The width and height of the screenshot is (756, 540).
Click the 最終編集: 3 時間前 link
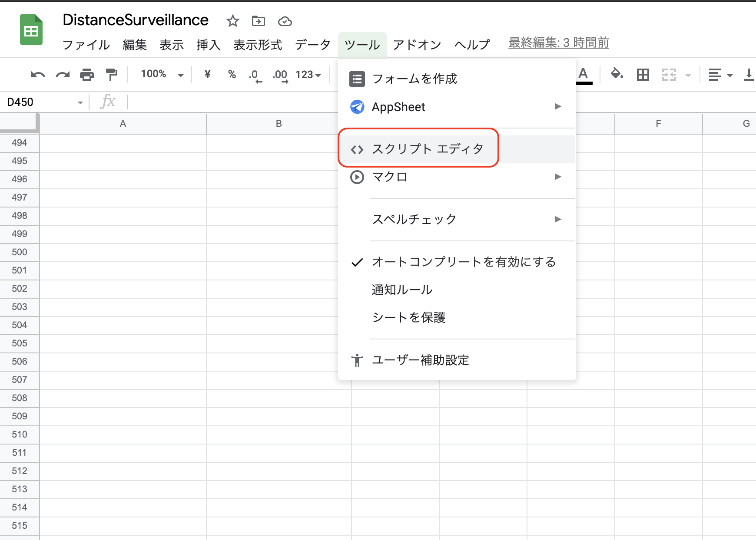(558, 43)
